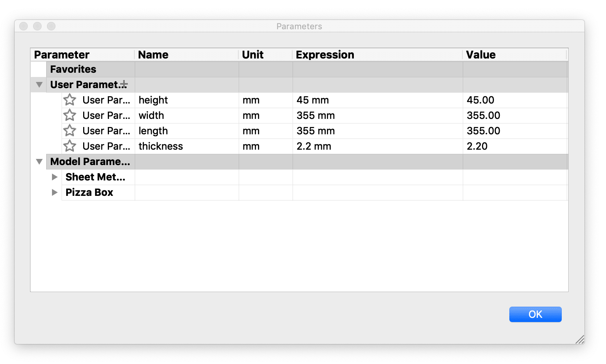Click the OK button
Image resolution: width=606 pixels, height=364 pixels.
[x=535, y=314]
